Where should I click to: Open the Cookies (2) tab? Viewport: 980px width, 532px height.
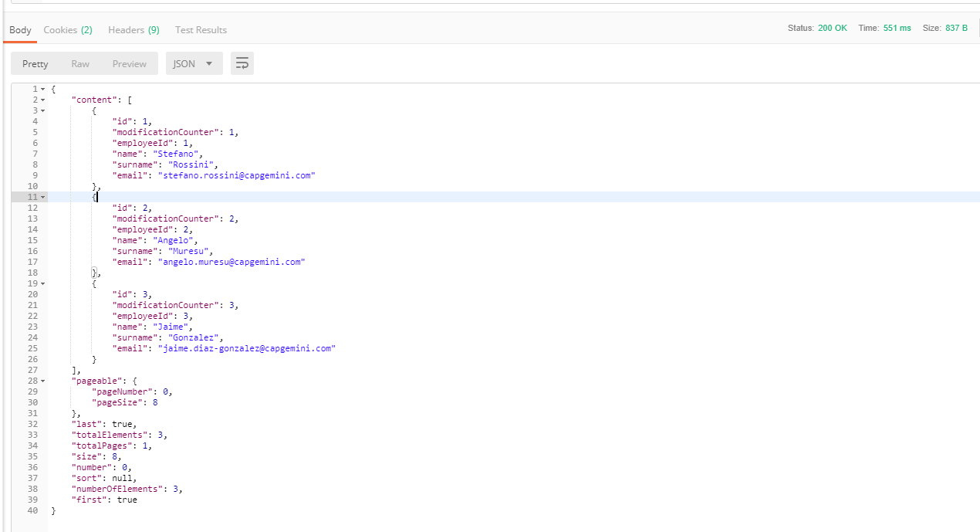click(68, 30)
